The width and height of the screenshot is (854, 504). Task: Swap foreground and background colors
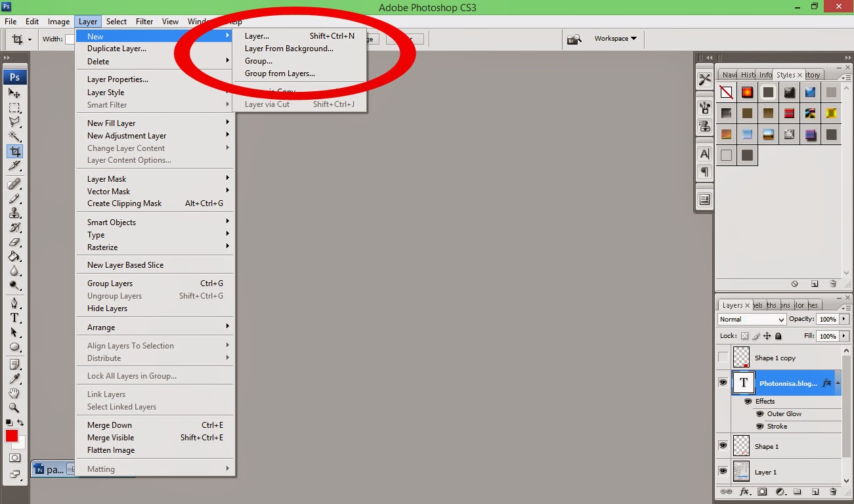(x=20, y=423)
